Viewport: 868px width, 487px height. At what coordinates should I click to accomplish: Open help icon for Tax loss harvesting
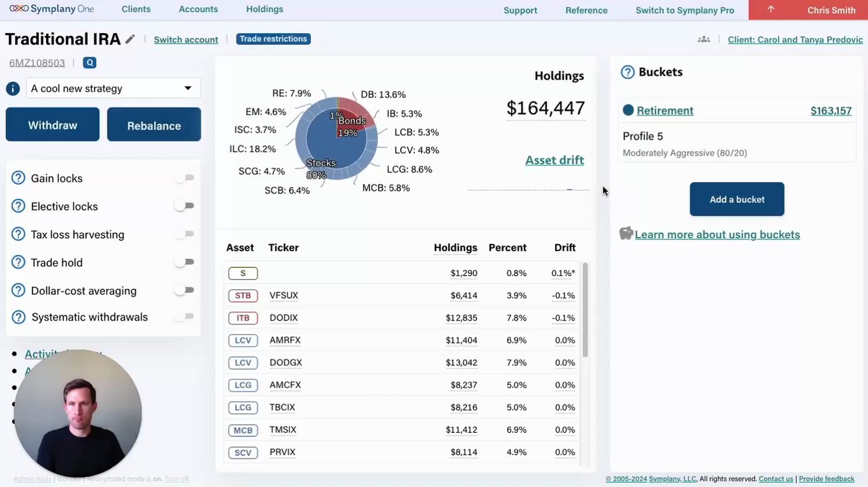[19, 235]
